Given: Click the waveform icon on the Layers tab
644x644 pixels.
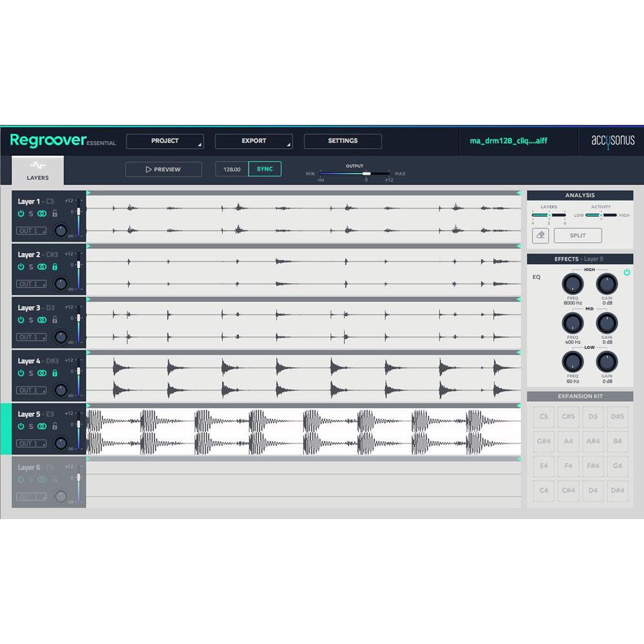Looking at the screenshot, I should [37, 165].
